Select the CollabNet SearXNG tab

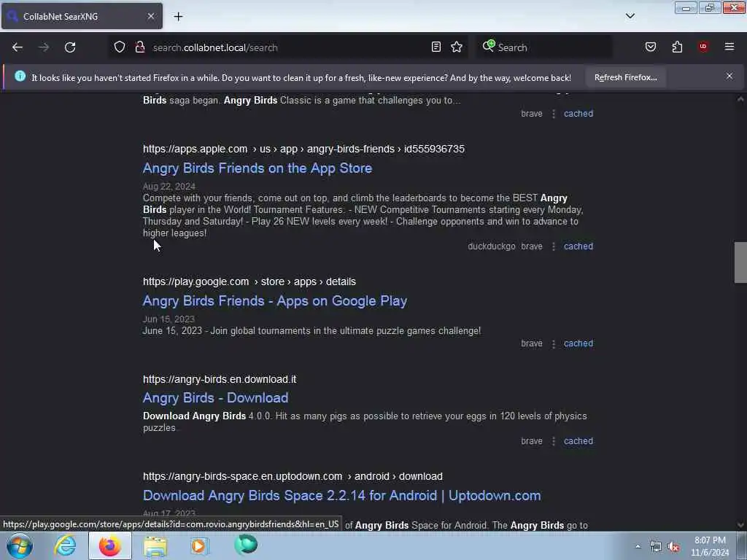82,16
